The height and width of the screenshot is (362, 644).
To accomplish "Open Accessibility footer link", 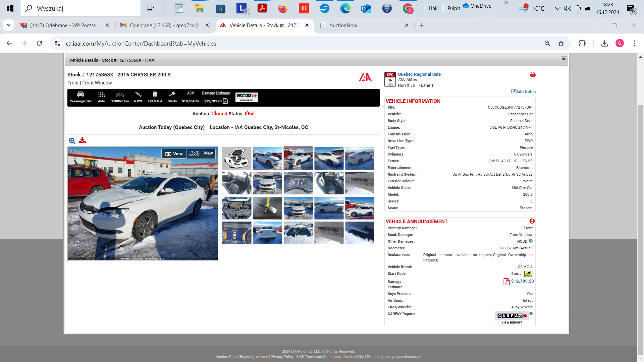I will pyautogui.click(x=354, y=357).
